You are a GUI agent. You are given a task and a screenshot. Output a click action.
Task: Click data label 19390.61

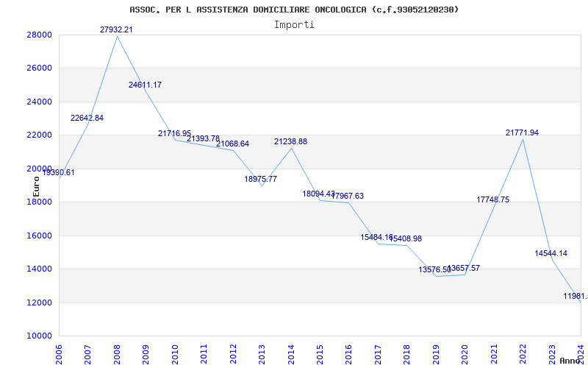pyautogui.click(x=58, y=173)
